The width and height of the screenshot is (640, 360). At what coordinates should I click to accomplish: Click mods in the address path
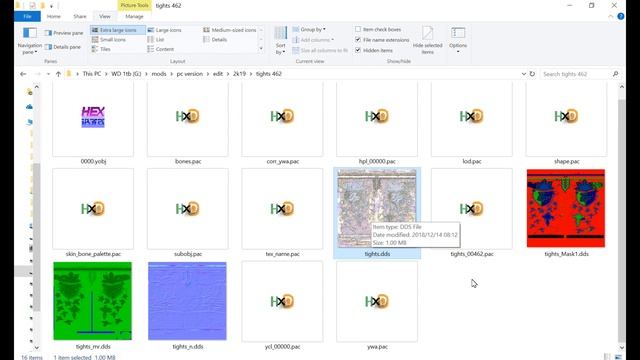coord(159,74)
